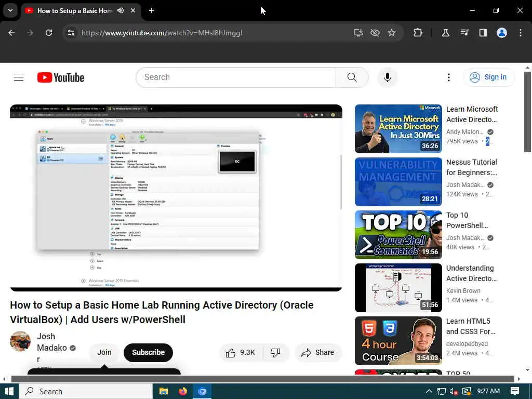Click the 9:27 AM clock
Screen dimensions: 532x399
coord(488,391)
